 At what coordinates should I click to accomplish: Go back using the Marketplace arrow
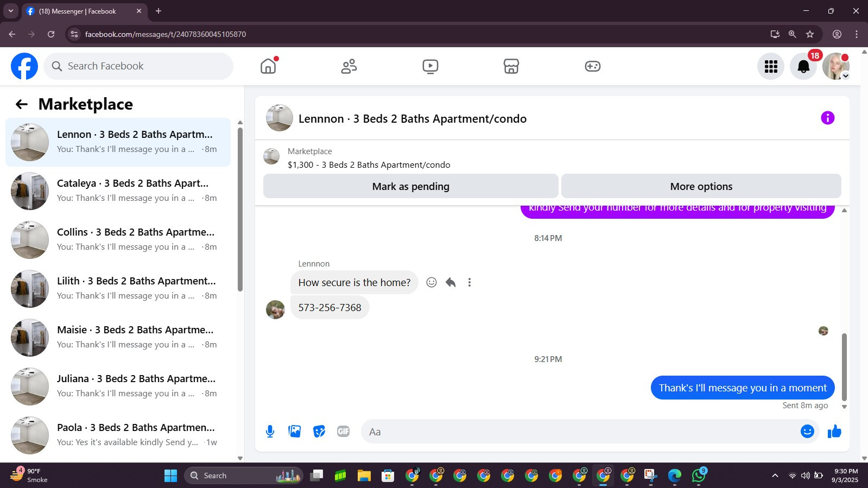click(22, 104)
